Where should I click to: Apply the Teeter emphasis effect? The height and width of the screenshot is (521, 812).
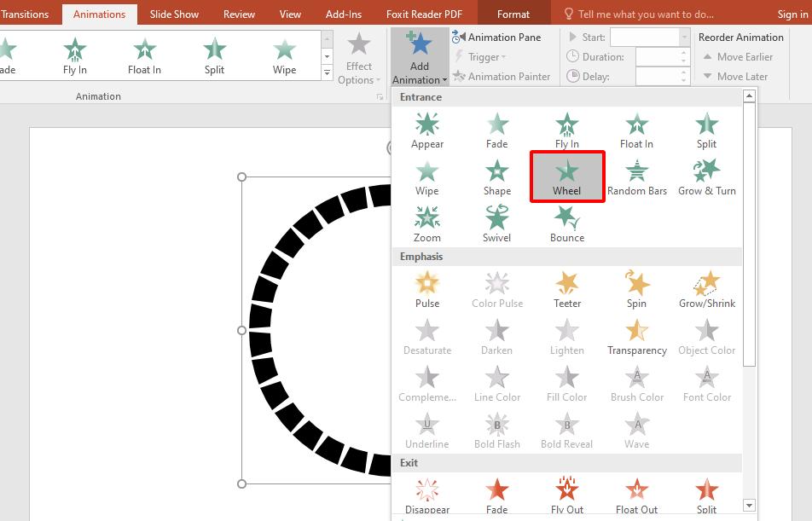(x=566, y=286)
